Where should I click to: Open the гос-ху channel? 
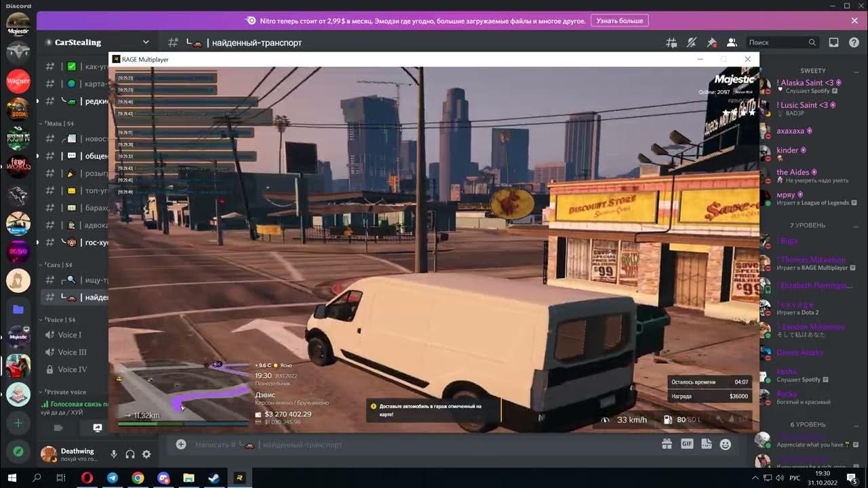[74, 242]
